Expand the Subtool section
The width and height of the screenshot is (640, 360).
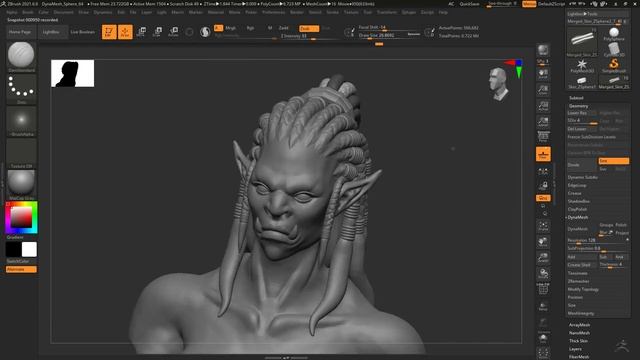[576, 98]
